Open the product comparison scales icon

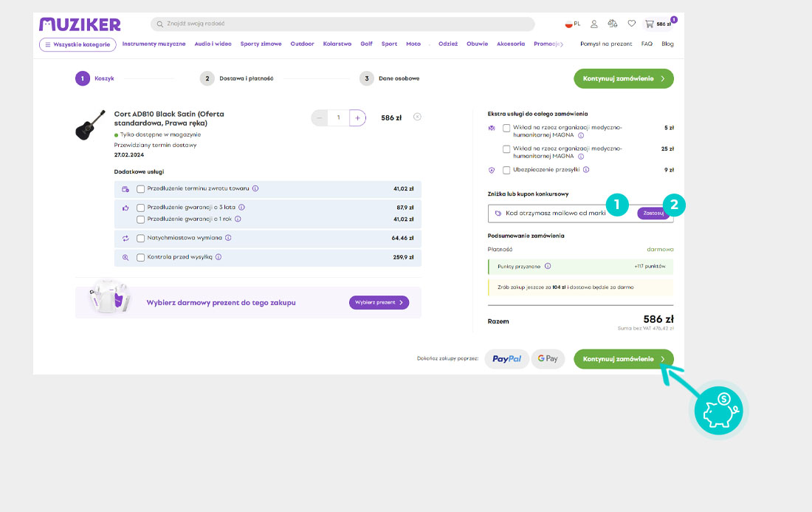click(x=612, y=24)
